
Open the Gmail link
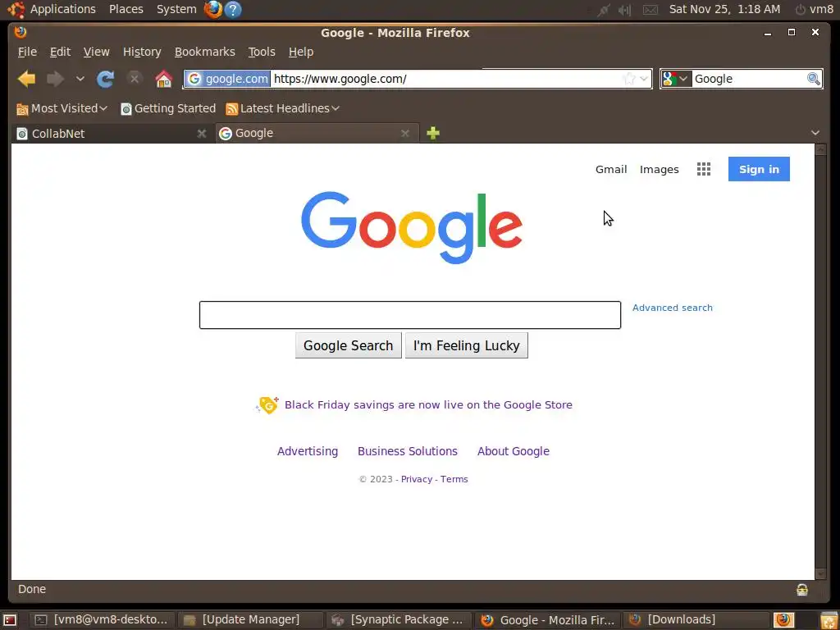point(611,169)
